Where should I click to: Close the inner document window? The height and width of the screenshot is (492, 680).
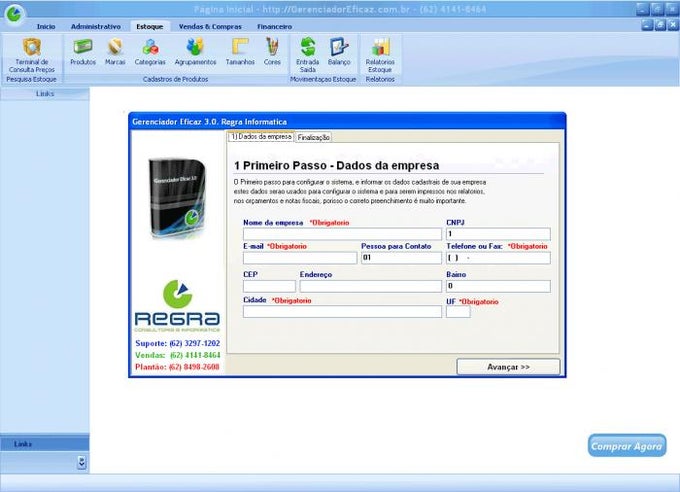pos(673,25)
